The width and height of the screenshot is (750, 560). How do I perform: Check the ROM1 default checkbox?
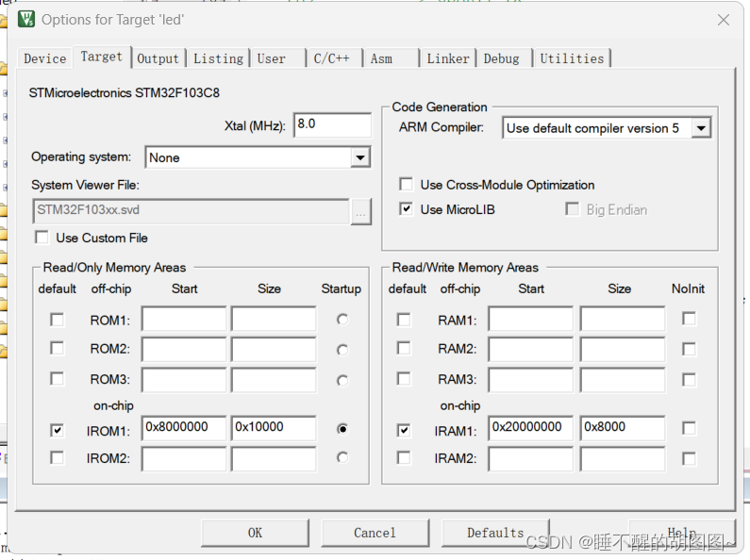click(57, 320)
